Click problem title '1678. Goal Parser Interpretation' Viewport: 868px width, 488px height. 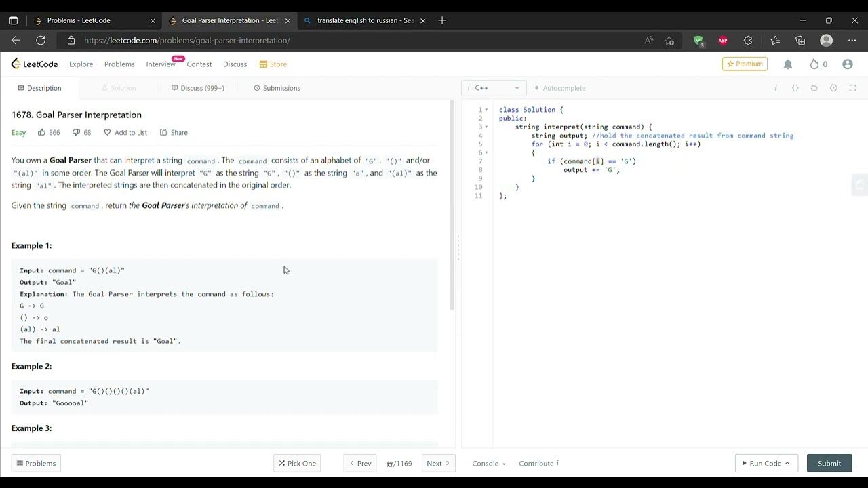[x=77, y=115]
